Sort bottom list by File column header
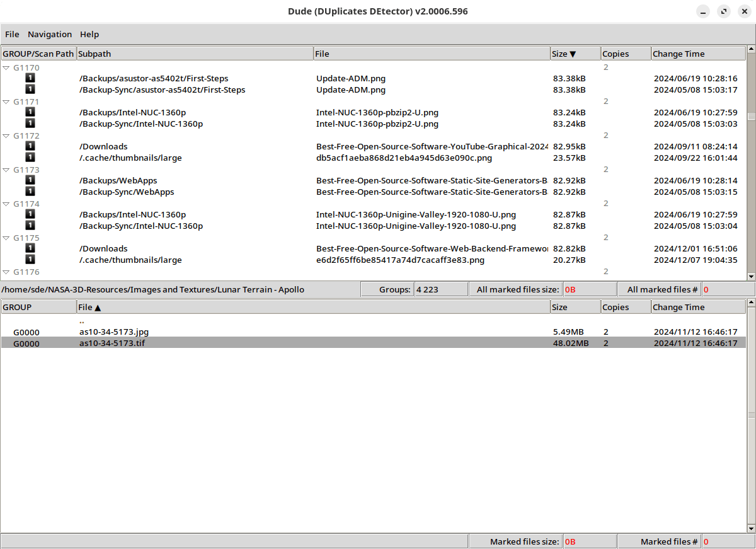This screenshot has width=756, height=549. [x=314, y=307]
